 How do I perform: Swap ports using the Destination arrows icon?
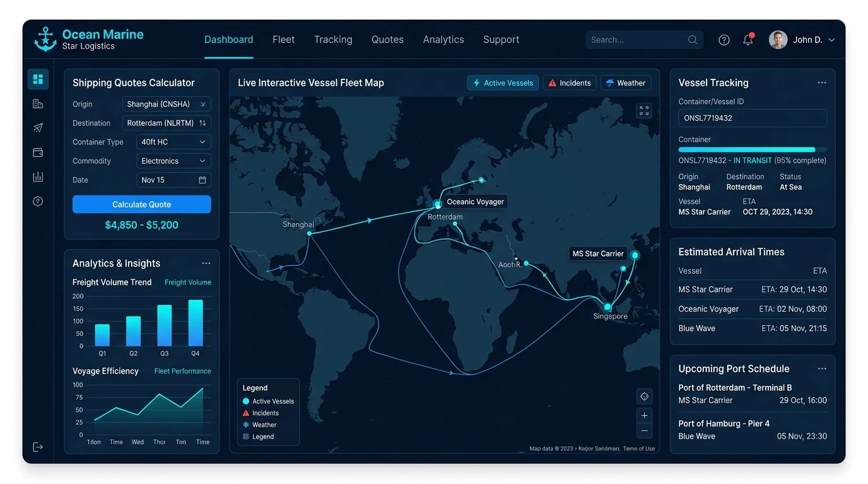pyautogui.click(x=202, y=123)
